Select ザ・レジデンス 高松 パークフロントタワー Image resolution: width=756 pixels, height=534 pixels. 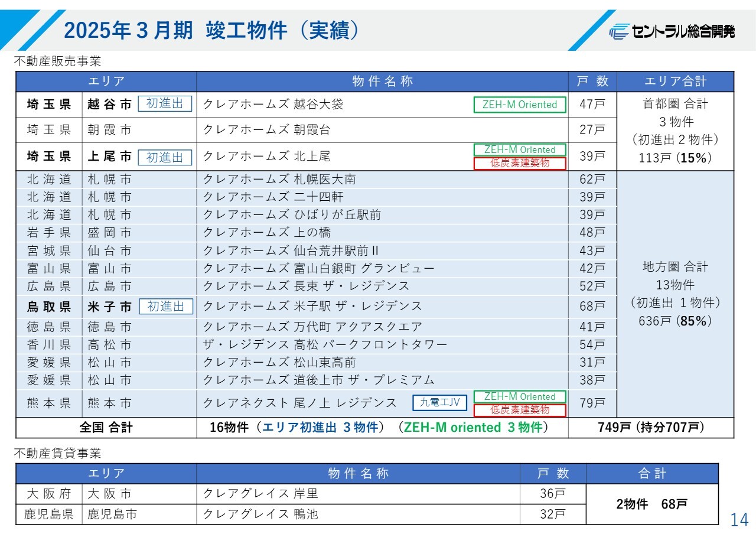pos(325,344)
